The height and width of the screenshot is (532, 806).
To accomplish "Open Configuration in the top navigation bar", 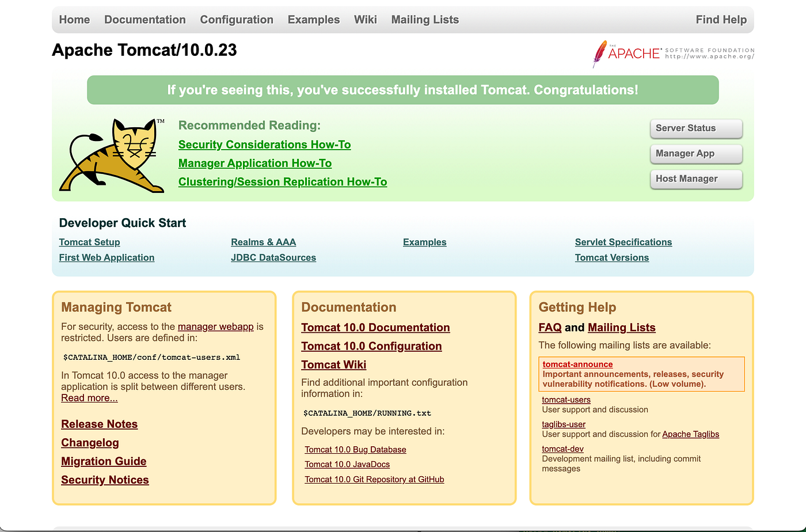I will [237, 20].
